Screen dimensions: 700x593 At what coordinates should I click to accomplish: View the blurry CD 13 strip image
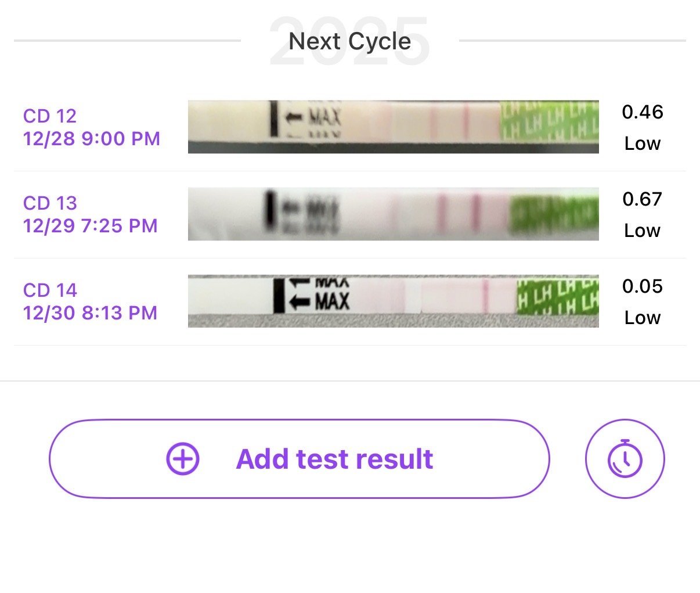393,214
